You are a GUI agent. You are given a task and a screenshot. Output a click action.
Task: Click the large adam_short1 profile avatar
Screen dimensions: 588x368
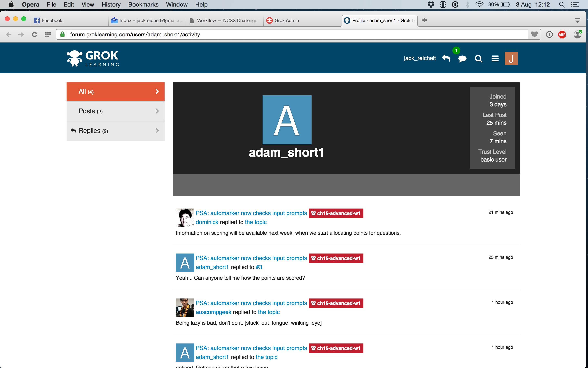pyautogui.click(x=287, y=120)
